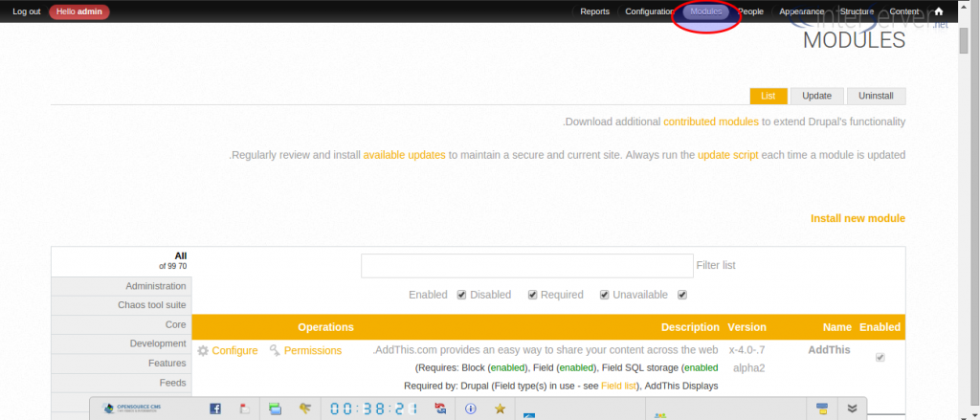
Task: Switch to the List tab
Action: pyautogui.click(x=768, y=97)
